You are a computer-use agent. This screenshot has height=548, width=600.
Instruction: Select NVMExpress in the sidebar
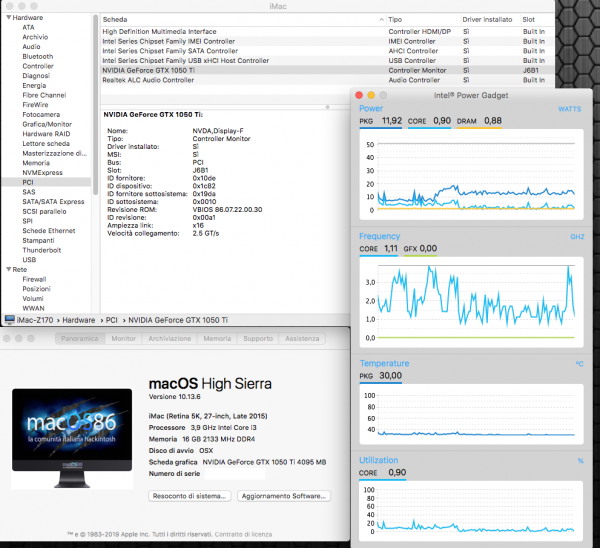[42, 173]
